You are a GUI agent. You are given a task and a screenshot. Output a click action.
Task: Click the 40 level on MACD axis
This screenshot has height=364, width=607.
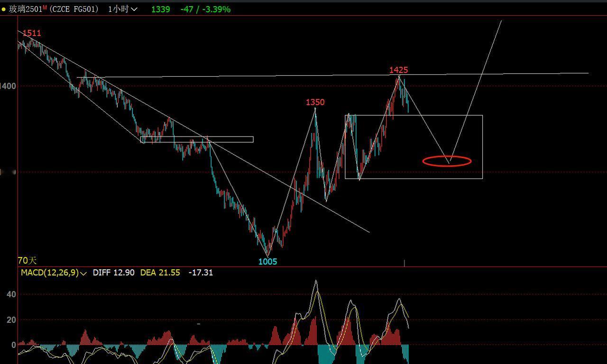(x=11, y=294)
